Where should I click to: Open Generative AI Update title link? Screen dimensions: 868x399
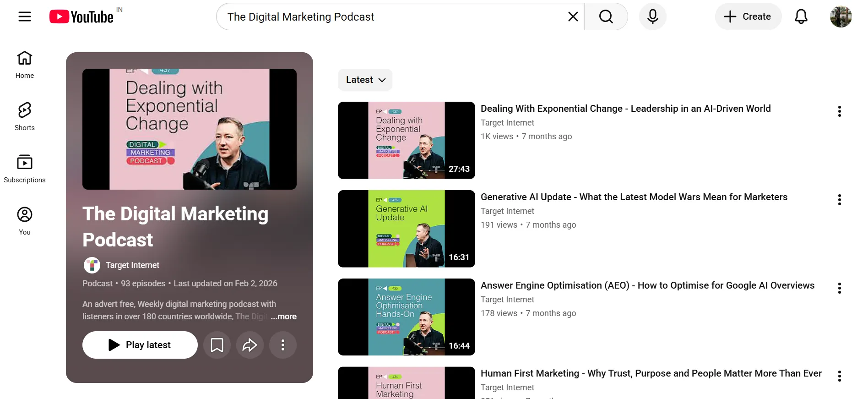(634, 197)
